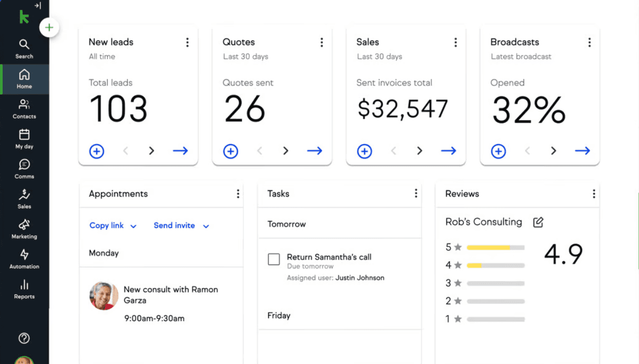
Task: Open Ramon Garza's appointment photo
Action: [x=104, y=296]
